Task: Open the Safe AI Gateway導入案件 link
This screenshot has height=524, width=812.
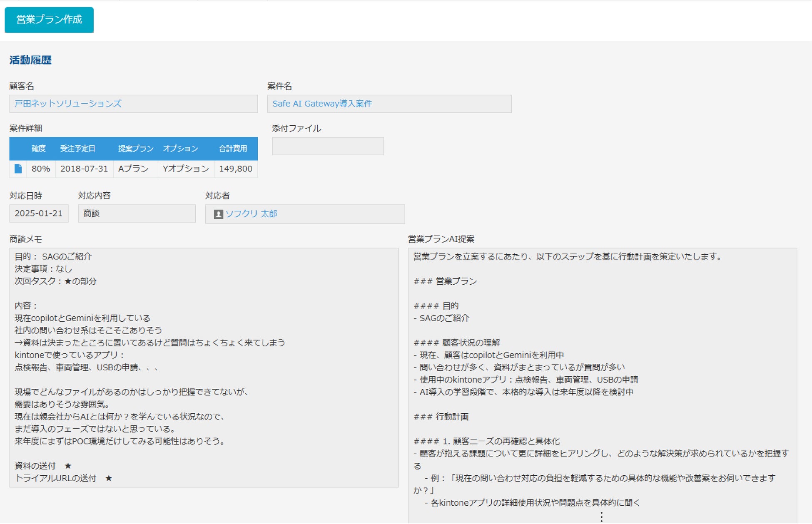Action: [x=322, y=104]
